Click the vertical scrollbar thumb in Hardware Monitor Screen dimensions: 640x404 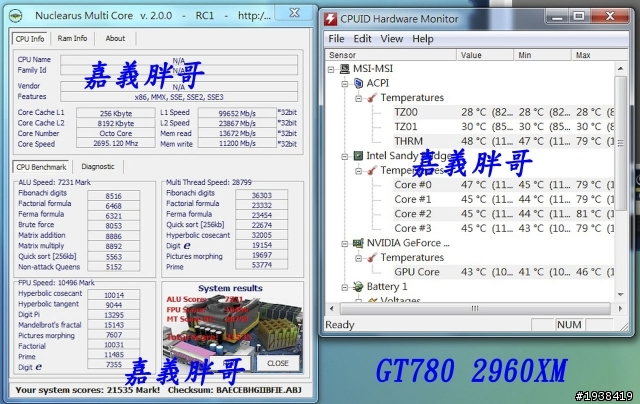pyautogui.click(x=620, y=143)
